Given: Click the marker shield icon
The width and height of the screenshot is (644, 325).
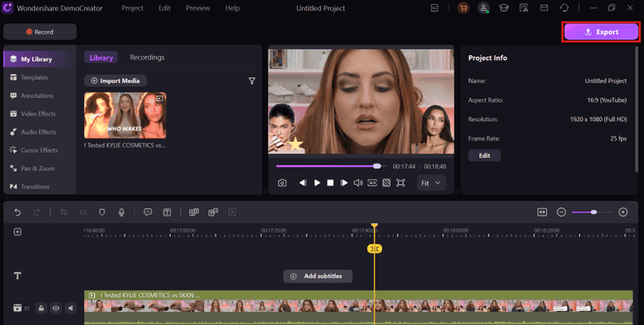Looking at the screenshot, I should (x=102, y=213).
